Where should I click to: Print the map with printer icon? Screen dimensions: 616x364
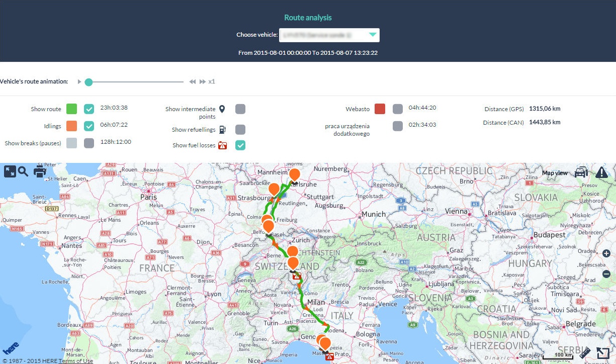point(40,171)
